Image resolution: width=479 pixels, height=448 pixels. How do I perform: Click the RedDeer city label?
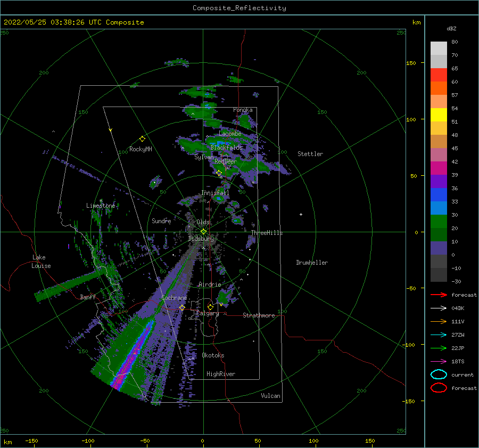click(x=226, y=161)
